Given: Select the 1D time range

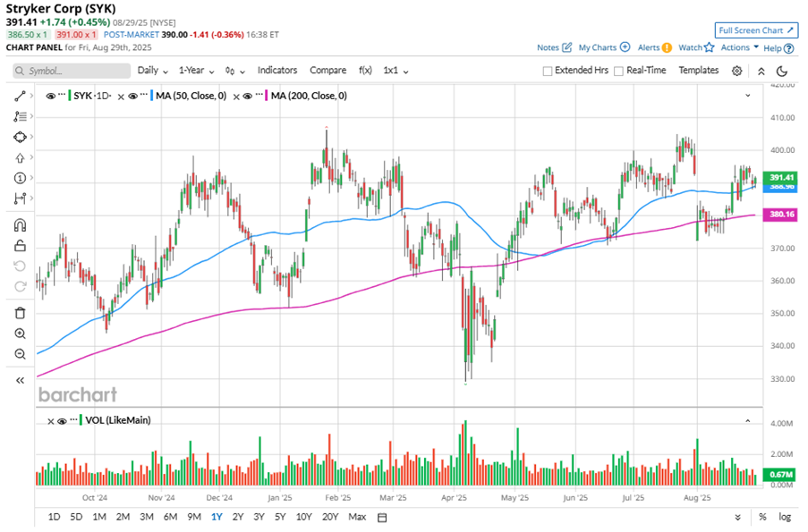Looking at the screenshot, I should point(54,517).
